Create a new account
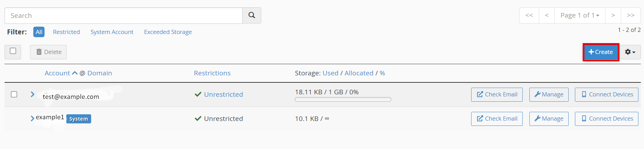 coord(601,52)
